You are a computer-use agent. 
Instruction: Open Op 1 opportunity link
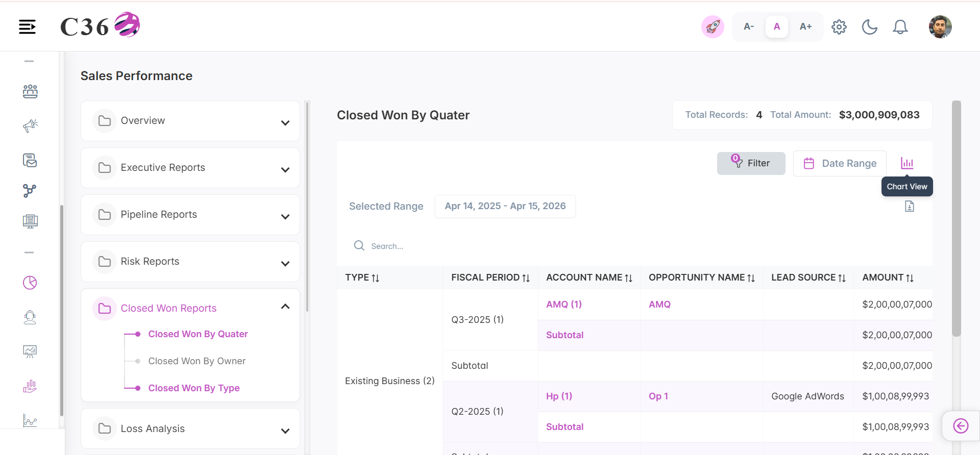pyautogui.click(x=658, y=396)
